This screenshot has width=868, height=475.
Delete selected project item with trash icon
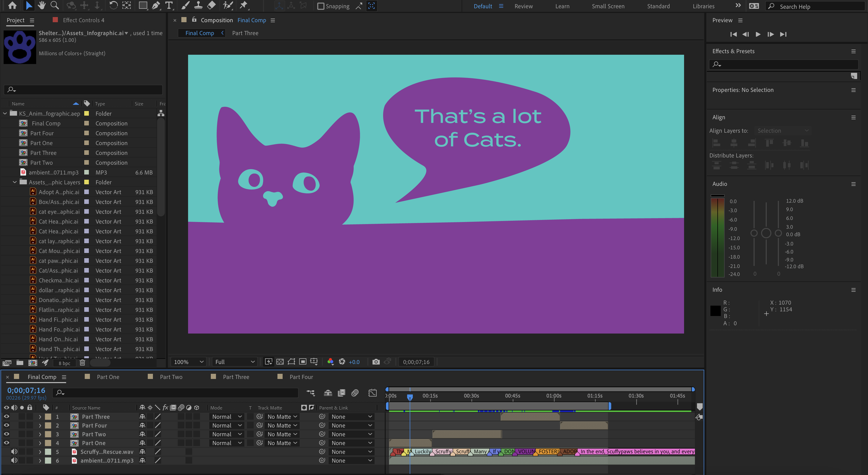click(x=82, y=363)
